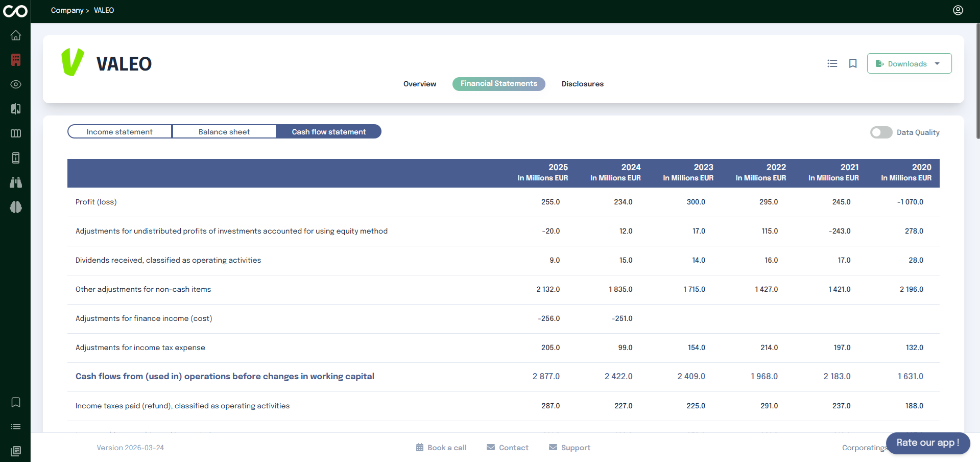Click the user account profile icon
980x462 pixels.
pos(958,10)
